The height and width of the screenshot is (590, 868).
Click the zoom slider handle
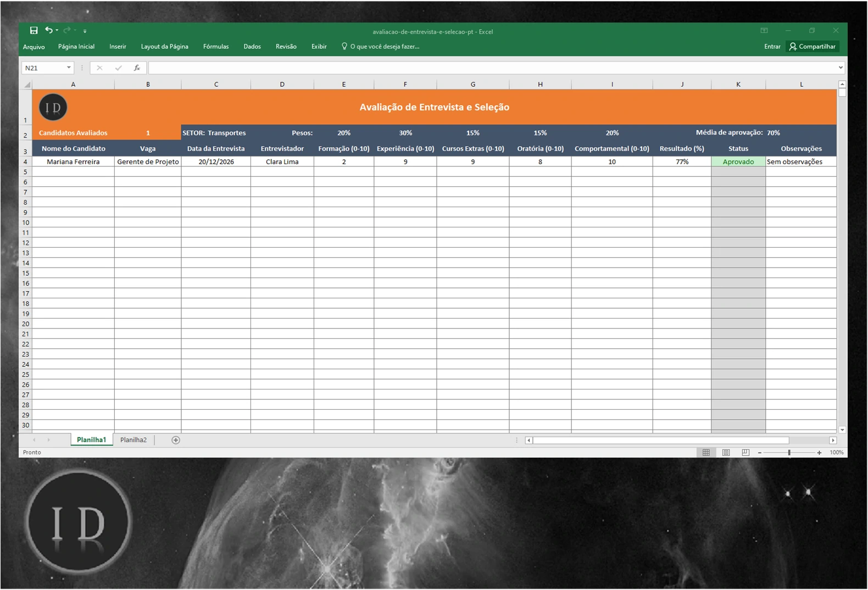(789, 453)
